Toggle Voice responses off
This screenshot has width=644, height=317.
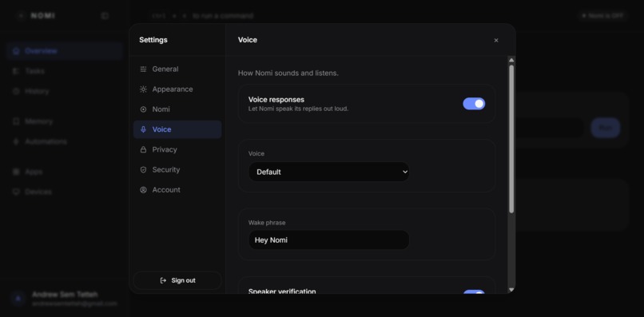(474, 104)
